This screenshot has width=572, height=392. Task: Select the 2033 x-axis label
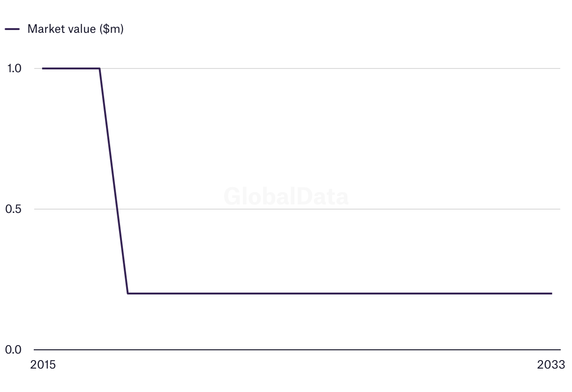click(551, 365)
